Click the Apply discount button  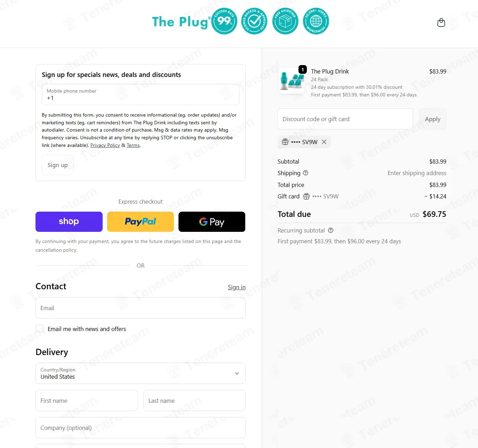(433, 119)
